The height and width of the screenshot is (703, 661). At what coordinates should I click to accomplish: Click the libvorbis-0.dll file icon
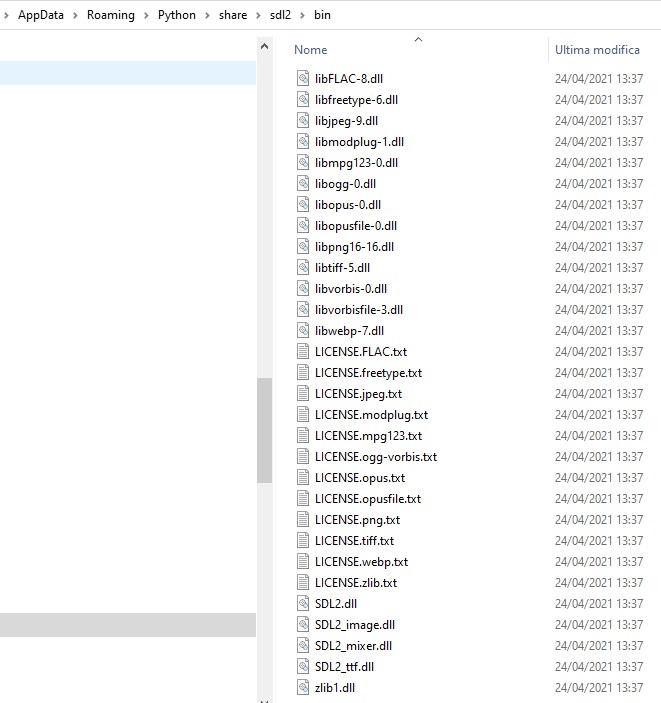click(x=303, y=288)
